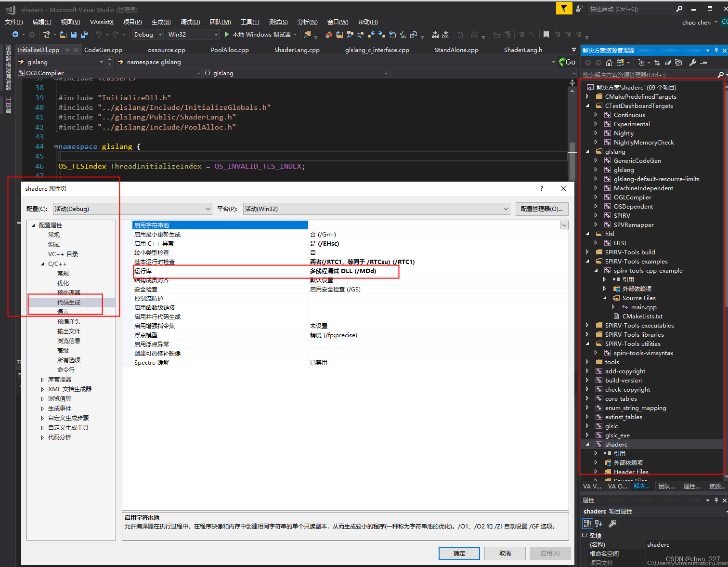Open the chao chen account menu
The width and height of the screenshot is (728, 567).
point(700,22)
